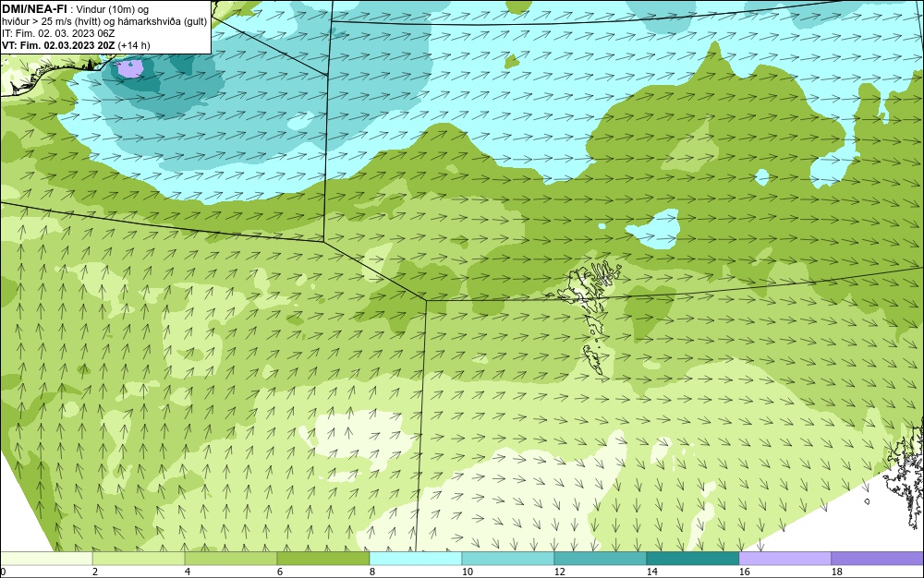Click the "Vindur (10m) og" heading text
Image resolution: width=924 pixels, height=578 pixels.
113,9
